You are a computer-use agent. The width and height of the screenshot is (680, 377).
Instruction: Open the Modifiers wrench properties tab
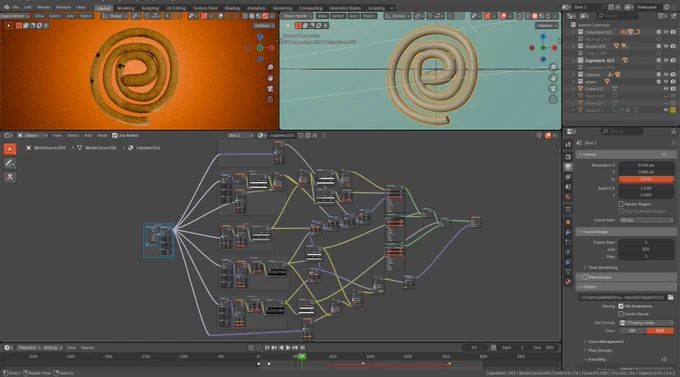point(568,233)
